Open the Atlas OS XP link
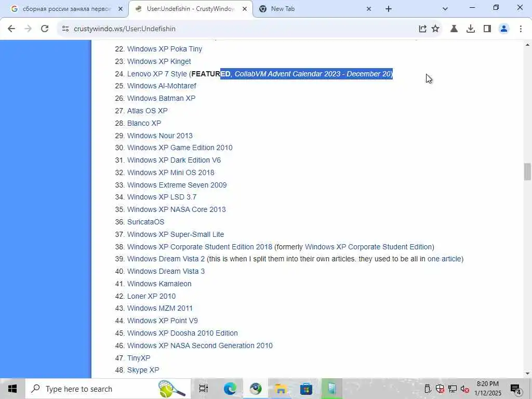This screenshot has width=532, height=399. [147, 111]
